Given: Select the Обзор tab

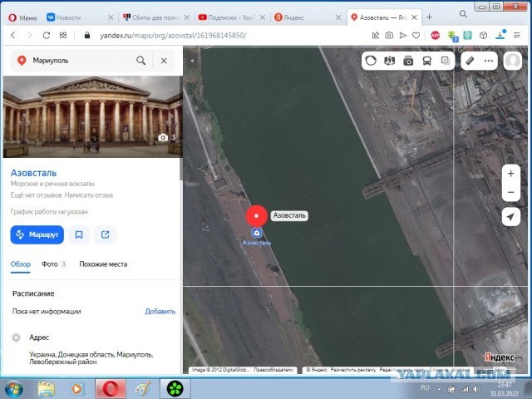Looking at the screenshot, I should (x=20, y=264).
